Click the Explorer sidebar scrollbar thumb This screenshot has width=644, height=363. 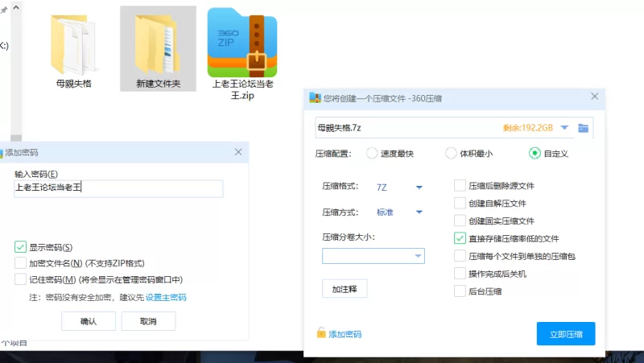click(16, 138)
